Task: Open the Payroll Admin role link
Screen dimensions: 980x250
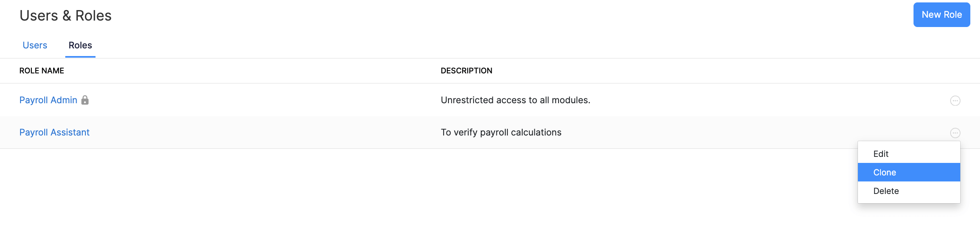Action: 48,100
